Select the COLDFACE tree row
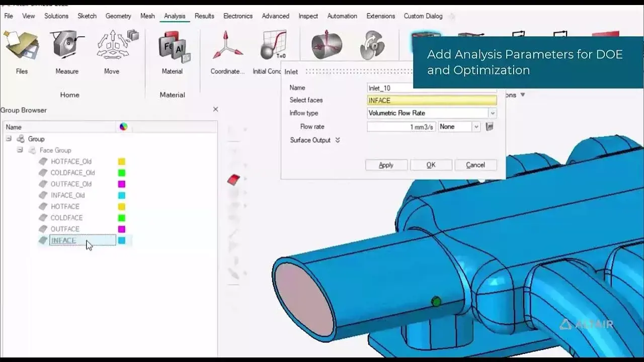The height and width of the screenshot is (362, 644). click(66, 218)
